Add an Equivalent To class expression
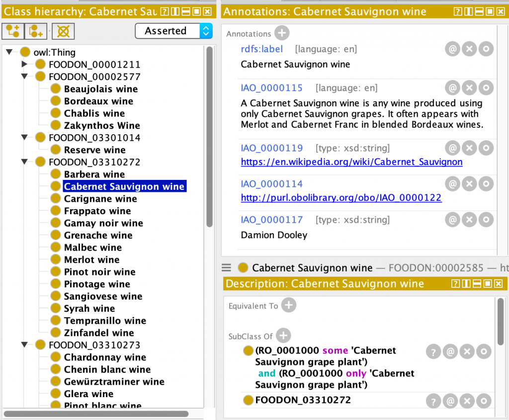The height and width of the screenshot is (420, 509). click(x=289, y=305)
